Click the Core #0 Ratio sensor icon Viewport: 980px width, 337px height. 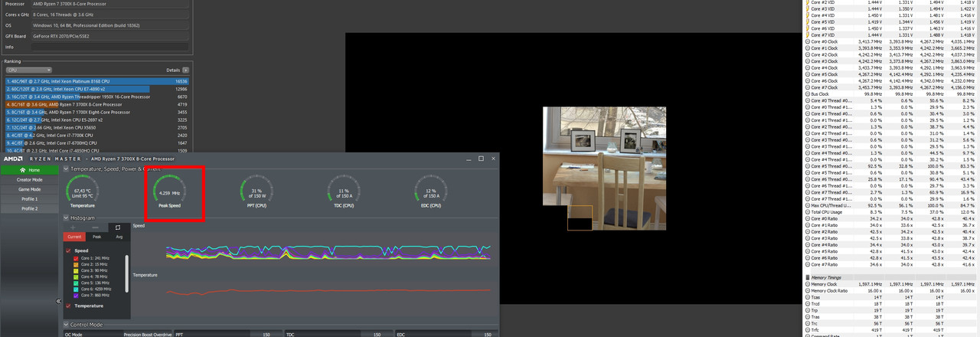[x=808, y=218]
